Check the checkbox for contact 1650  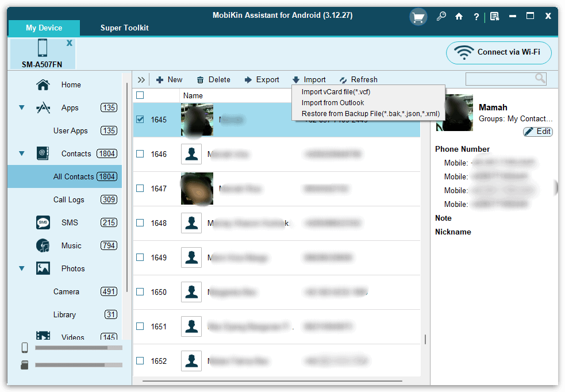point(140,292)
